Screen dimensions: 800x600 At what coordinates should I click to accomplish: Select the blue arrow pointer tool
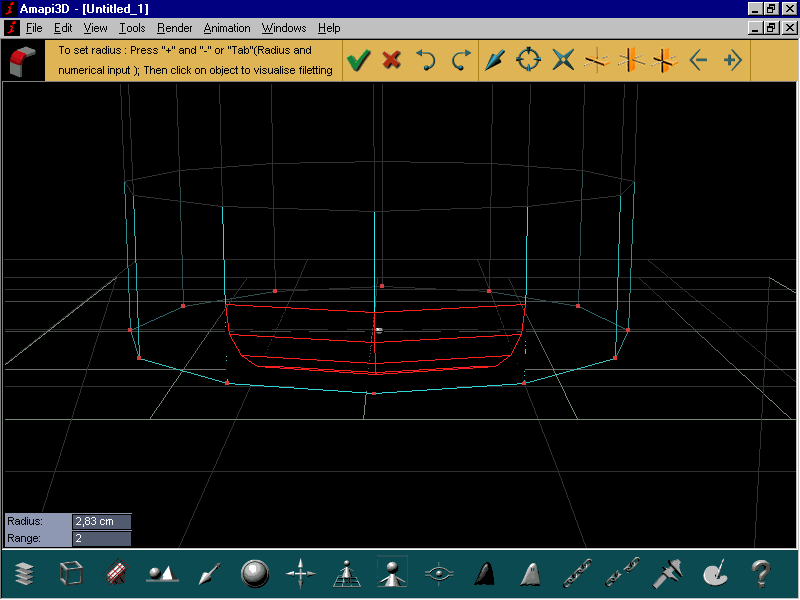tap(494, 60)
